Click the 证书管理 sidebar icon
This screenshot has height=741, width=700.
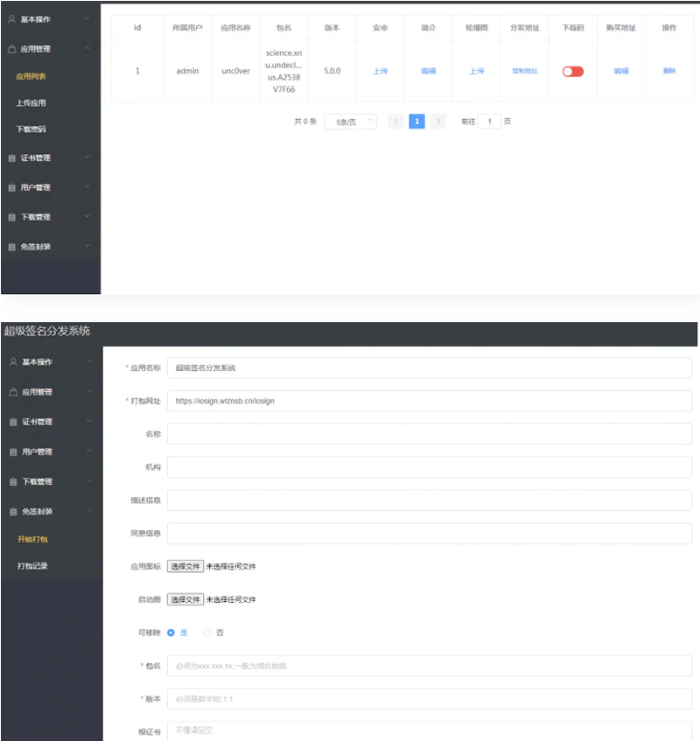(x=12, y=157)
